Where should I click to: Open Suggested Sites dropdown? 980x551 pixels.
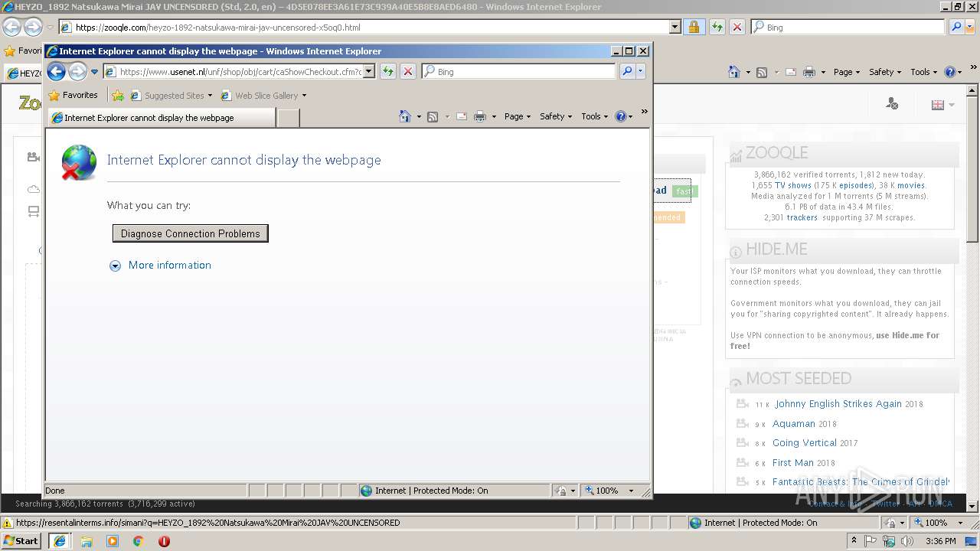(210, 96)
